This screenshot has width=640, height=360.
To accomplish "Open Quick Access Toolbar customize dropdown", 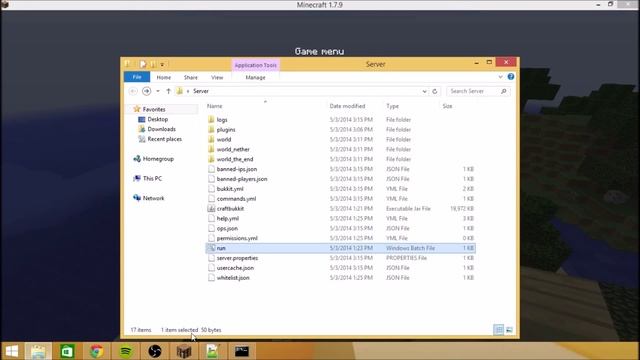I will [162, 64].
